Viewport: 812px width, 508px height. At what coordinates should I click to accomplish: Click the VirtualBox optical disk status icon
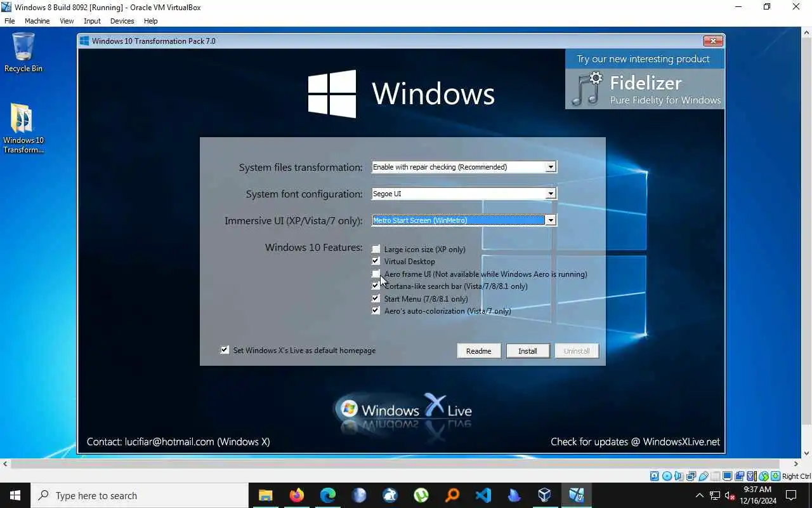(667, 476)
